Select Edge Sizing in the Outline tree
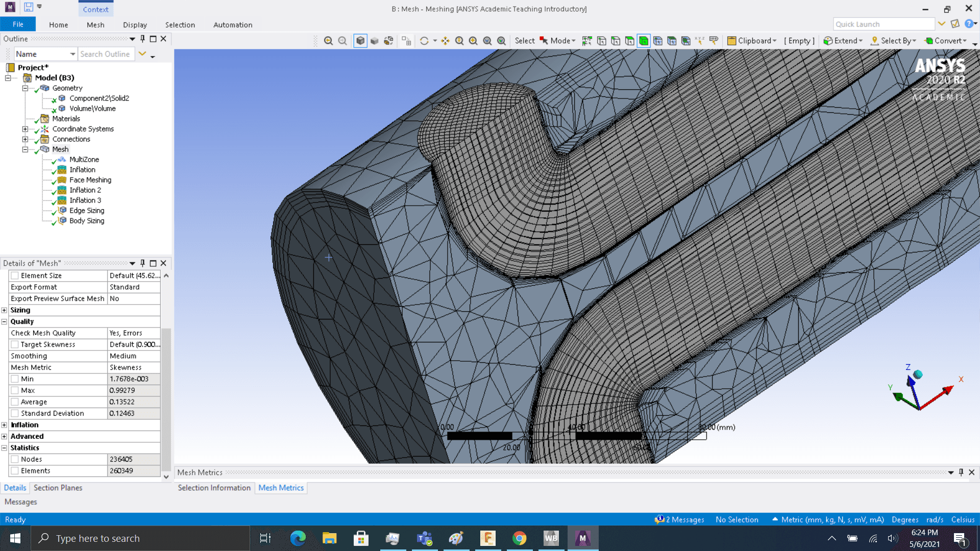 tap(86, 210)
